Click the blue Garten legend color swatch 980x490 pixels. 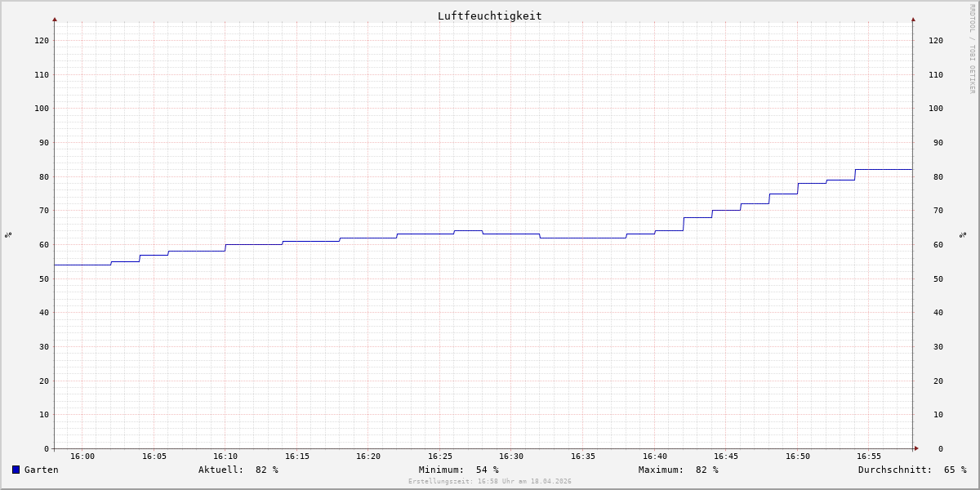(16, 470)
